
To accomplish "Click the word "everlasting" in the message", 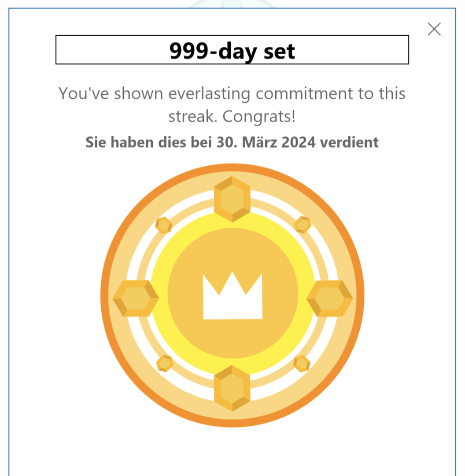I will coord(210,93).
